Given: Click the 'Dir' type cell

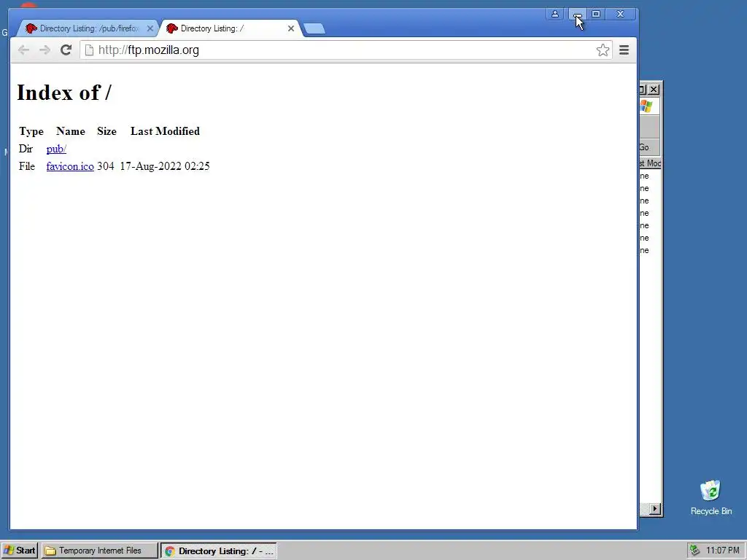Looking at the screenshot, I should 26,149.
